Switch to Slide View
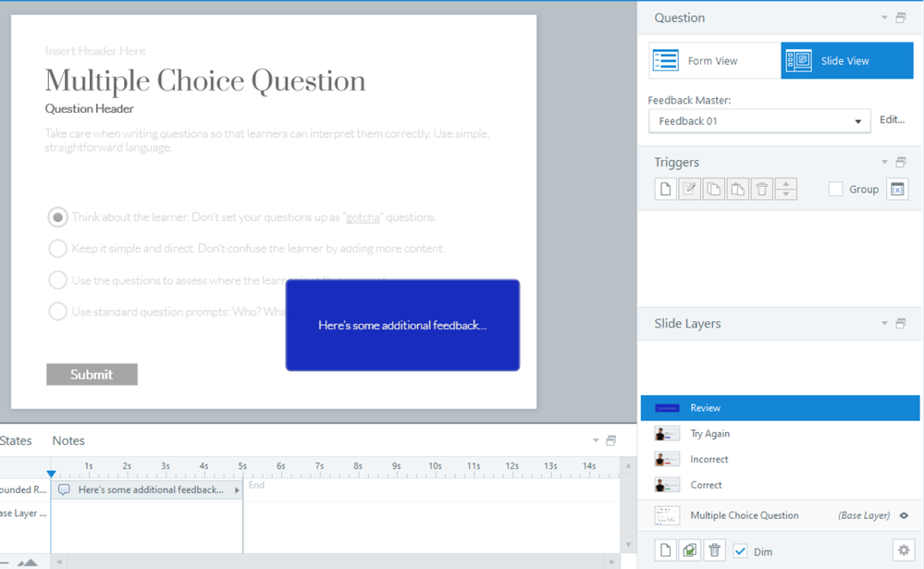The image size is (924, 569). coord(847,61)
